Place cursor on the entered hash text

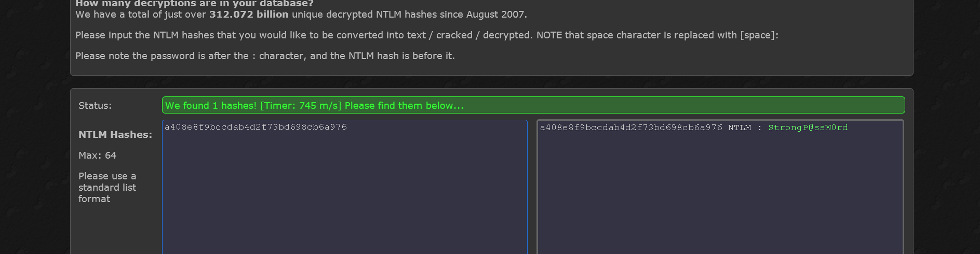pyautogui.click(x=256, y=127)
